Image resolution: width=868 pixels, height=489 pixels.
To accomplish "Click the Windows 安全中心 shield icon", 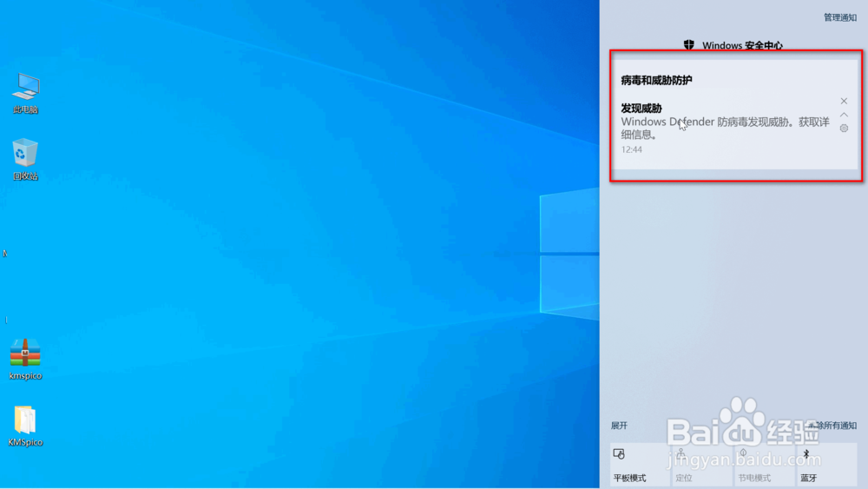I will (x=688, y=45).
